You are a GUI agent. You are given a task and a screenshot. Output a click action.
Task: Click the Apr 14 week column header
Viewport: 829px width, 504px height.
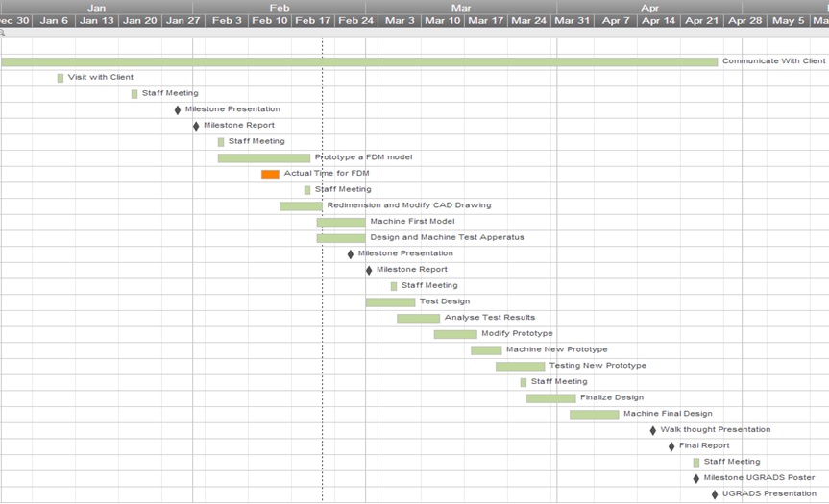pyautogui.click(x=658, y=20)
